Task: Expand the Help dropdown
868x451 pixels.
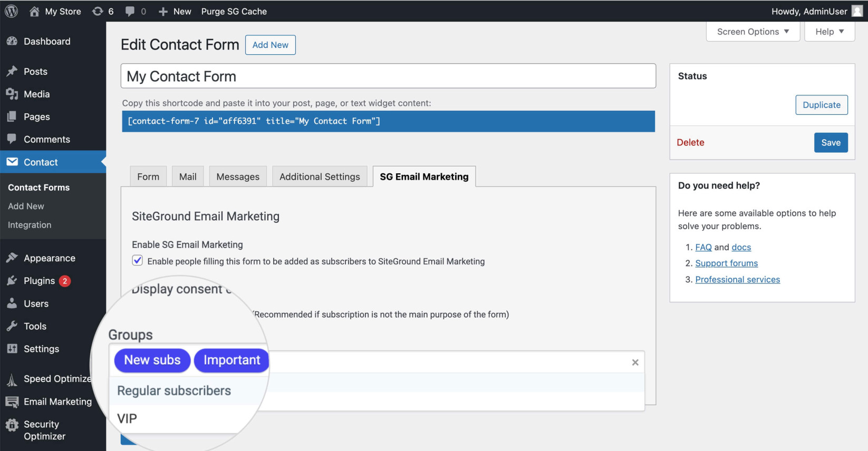Action: [x=830, y=32]
